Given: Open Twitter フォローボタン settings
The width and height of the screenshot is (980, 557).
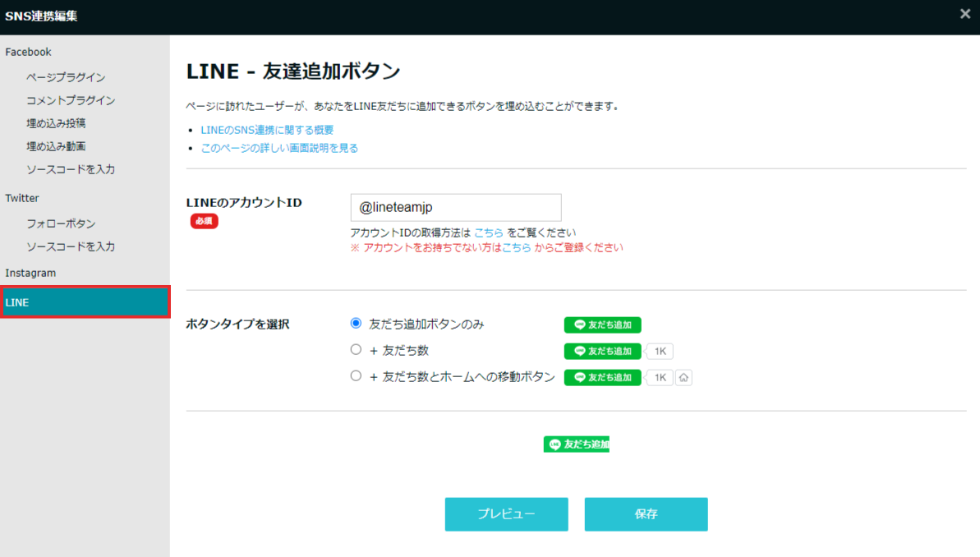Looking at the screenshot, I should [x=61, y=223].
